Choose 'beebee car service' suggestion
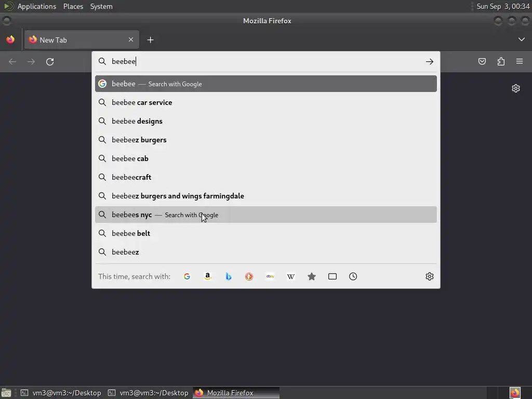This screenshot has width=532, height=399. [266, 102]
